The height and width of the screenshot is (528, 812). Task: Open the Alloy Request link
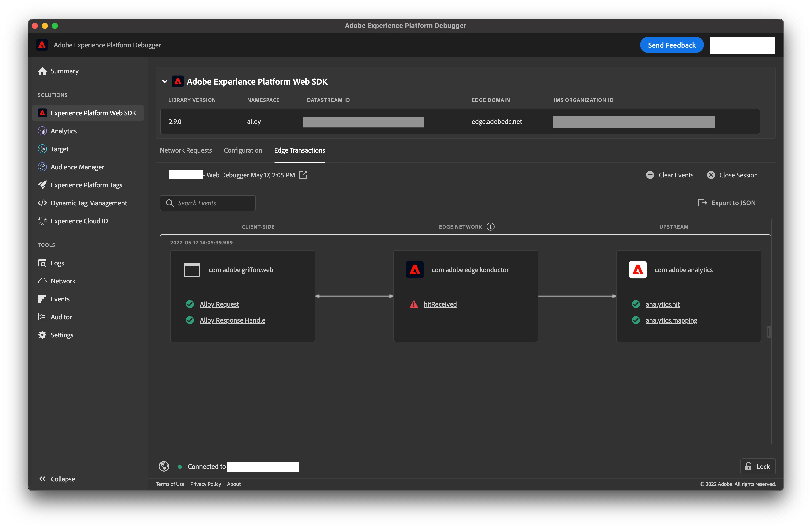[x=219, y=304]
